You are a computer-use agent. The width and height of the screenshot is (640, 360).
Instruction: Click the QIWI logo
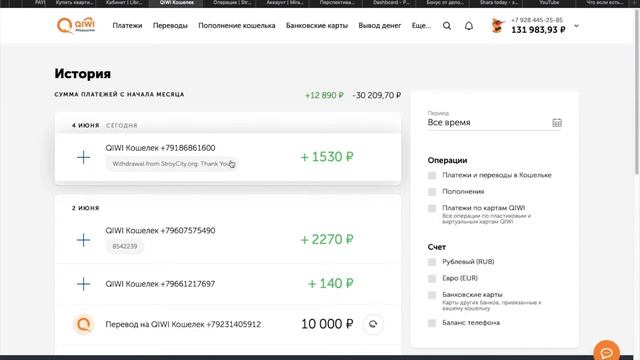[x=76, y=25]
